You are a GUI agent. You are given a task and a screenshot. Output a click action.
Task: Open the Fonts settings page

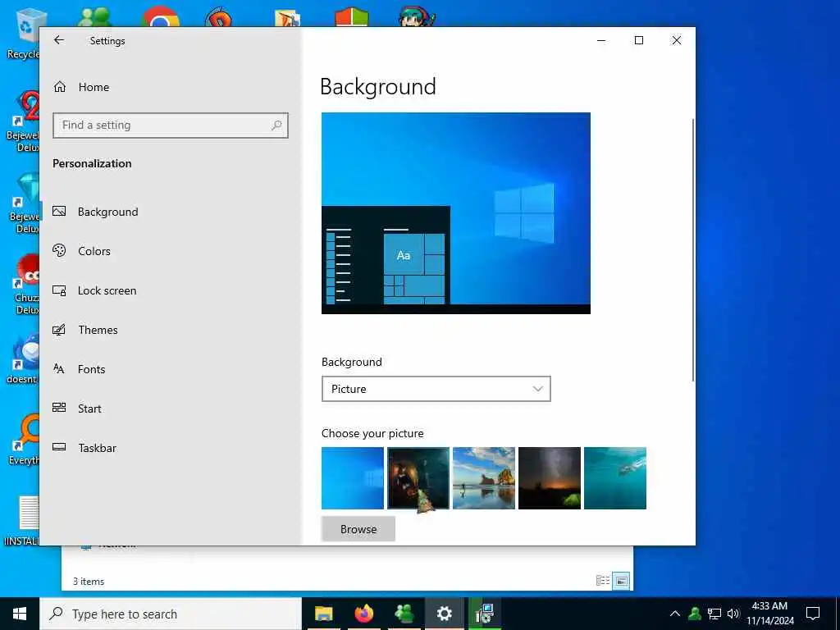[x=92, y=369]
